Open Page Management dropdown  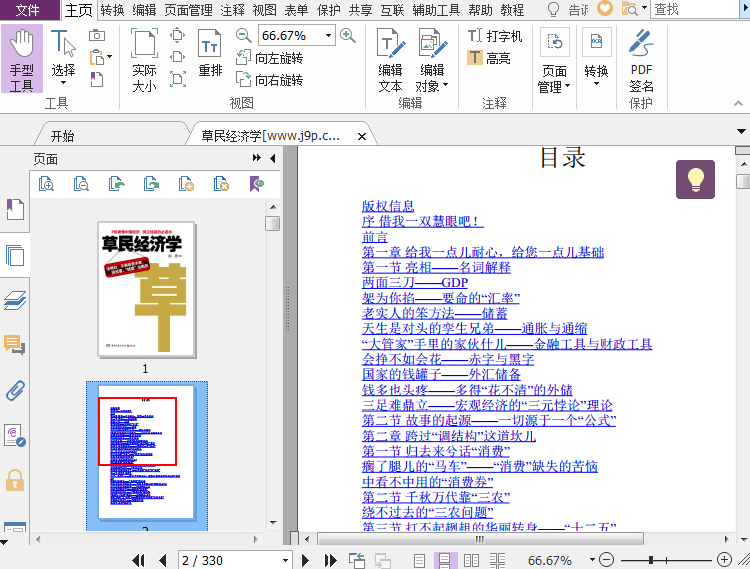(x=554, y=60)
